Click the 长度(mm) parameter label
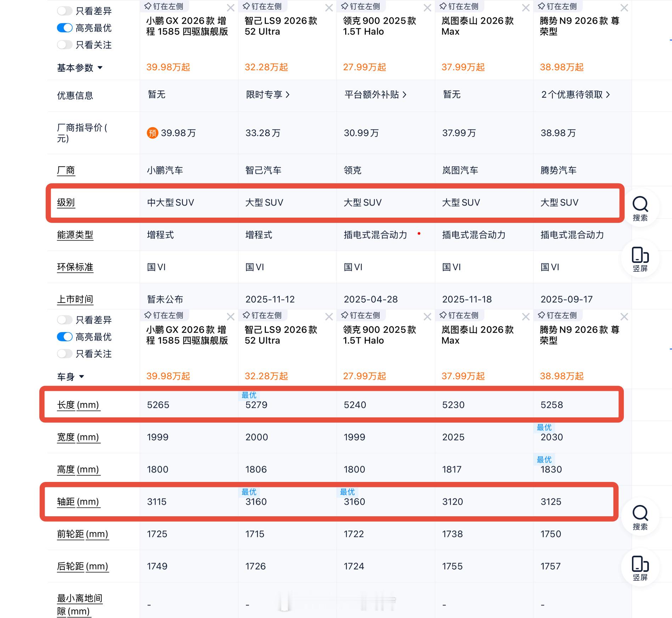The image size is (672, 618). coord(78,405)
